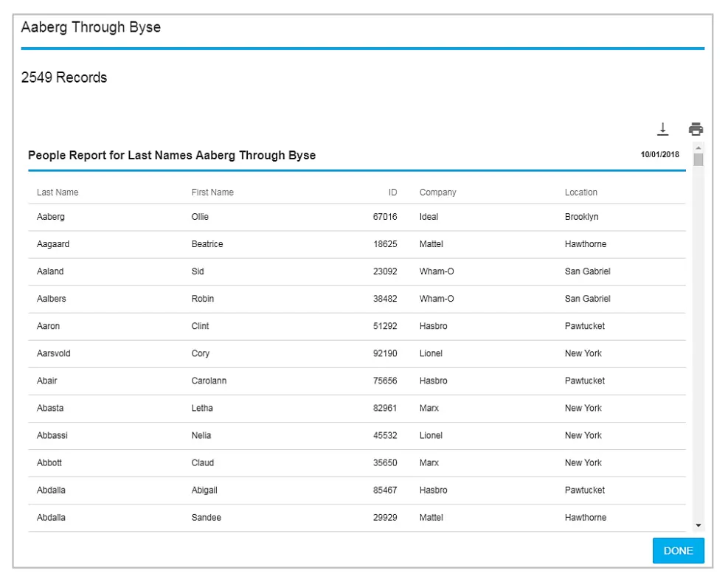Select the Aaberg row's last name

point(51,217)
